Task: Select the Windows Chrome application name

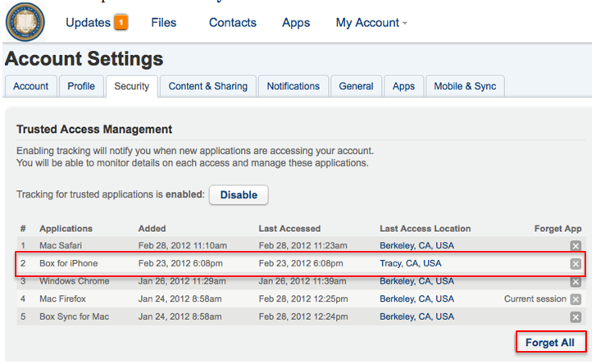Action: point(75,281)
